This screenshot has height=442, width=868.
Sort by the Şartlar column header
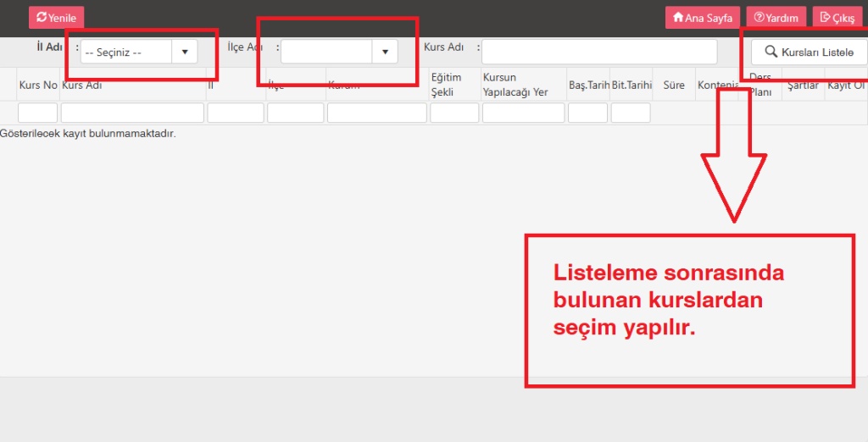(x=803, y=86)
